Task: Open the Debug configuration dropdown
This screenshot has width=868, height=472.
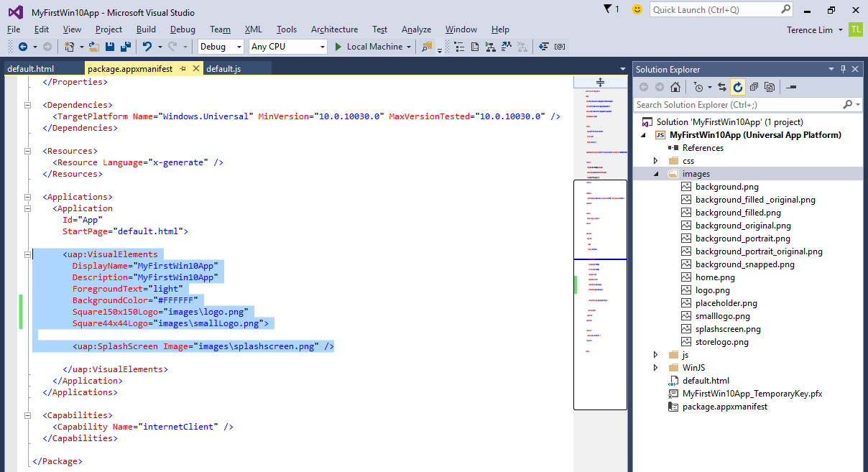Action: coord(240,47)
